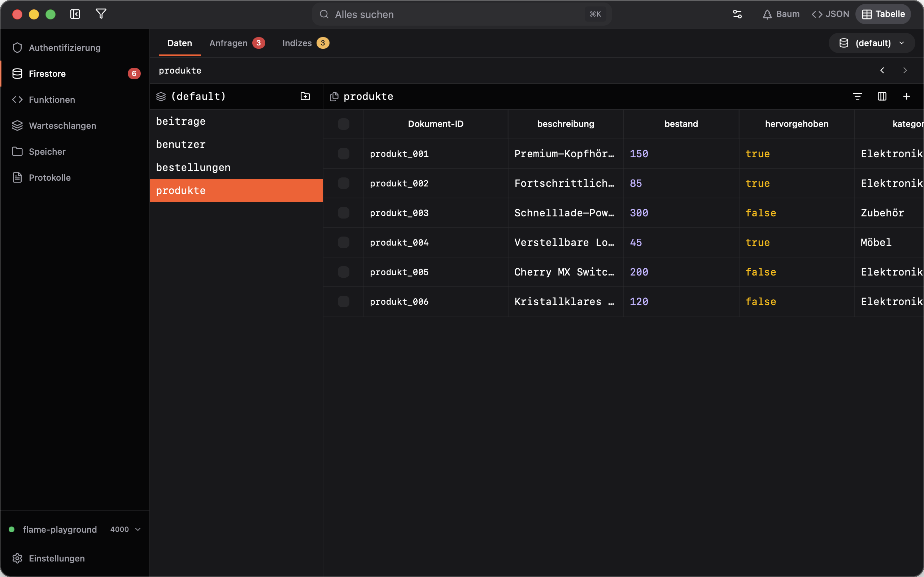Click the add collection folder icon

point(305,96)
